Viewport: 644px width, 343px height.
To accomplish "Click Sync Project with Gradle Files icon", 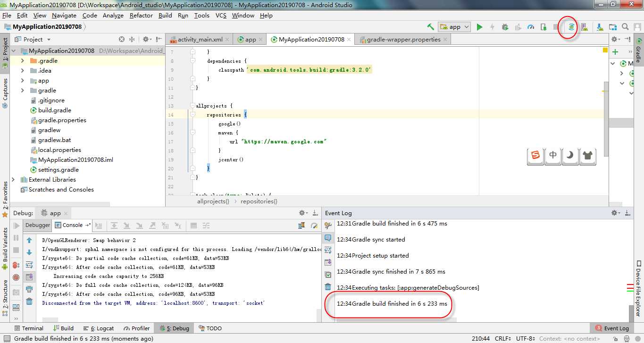I will point(571,27).
